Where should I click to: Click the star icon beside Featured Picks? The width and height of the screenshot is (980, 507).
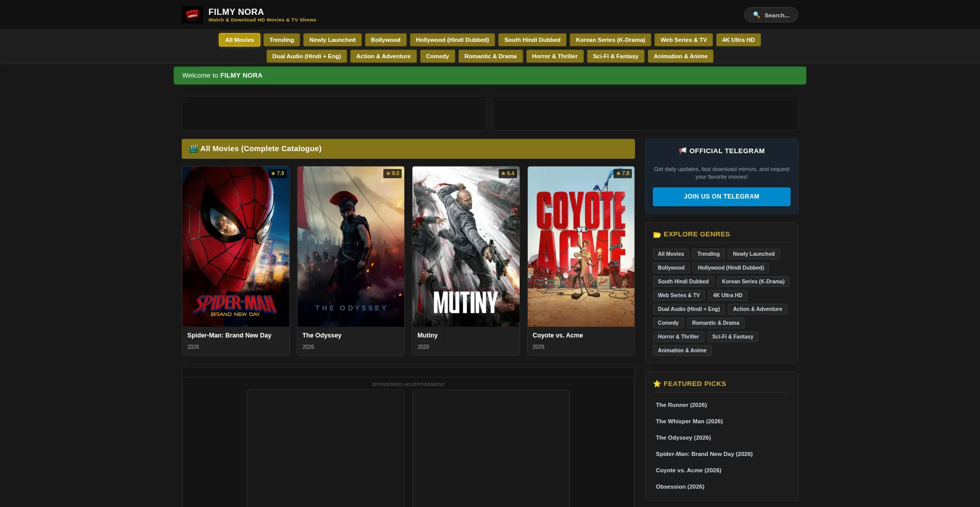[x=657, y=384]
